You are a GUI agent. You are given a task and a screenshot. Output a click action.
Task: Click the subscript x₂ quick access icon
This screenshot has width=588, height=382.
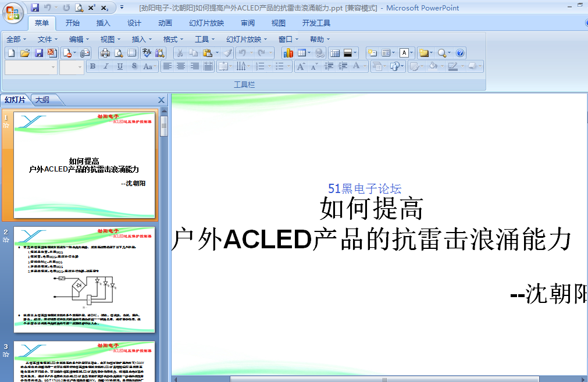(105, 8)
